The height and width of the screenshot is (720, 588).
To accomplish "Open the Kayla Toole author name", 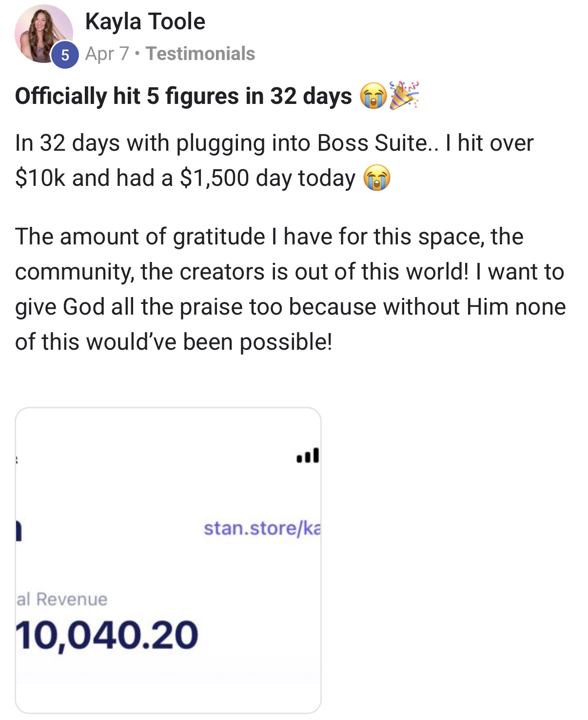I will 145,22.
